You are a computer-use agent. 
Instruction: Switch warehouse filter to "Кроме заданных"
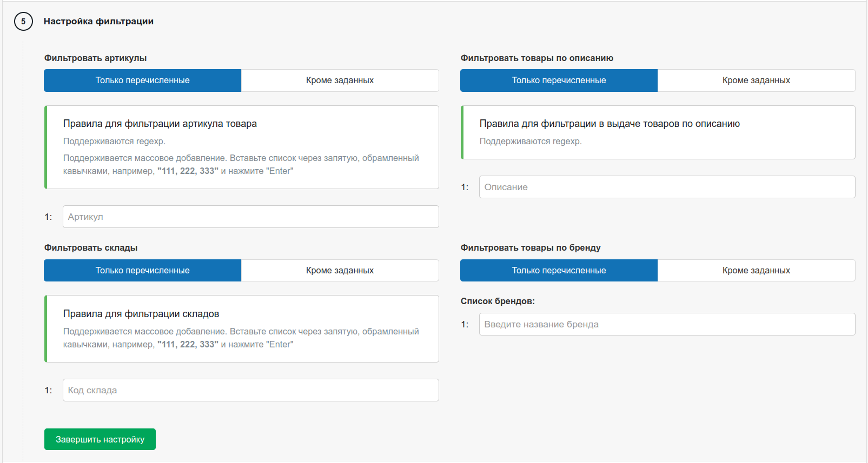340,271
